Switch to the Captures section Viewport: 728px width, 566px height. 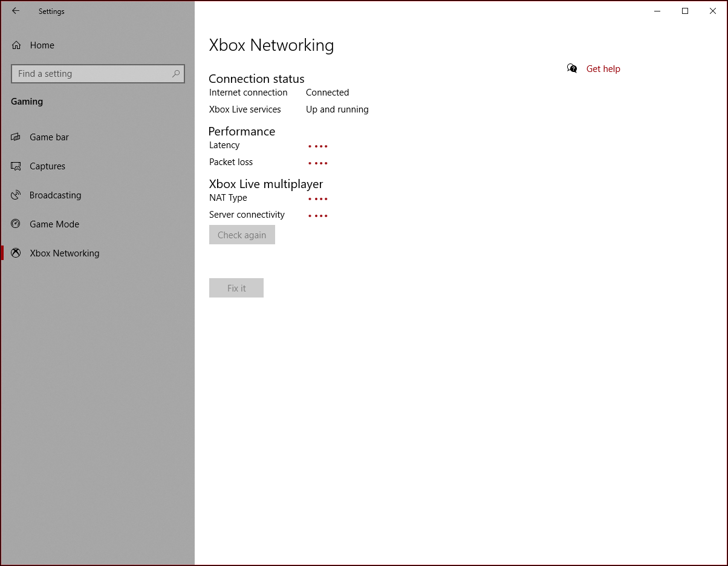pyautogui.click(x=47, y=166)
